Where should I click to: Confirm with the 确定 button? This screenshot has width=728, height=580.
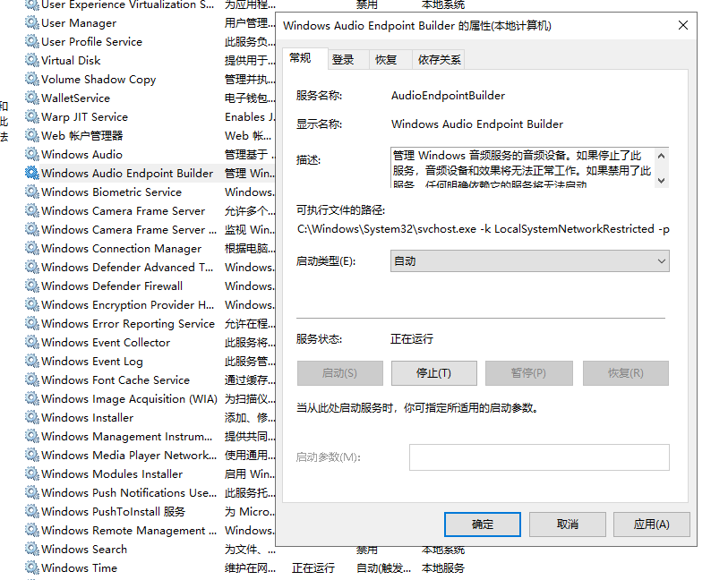coord(483,524)
